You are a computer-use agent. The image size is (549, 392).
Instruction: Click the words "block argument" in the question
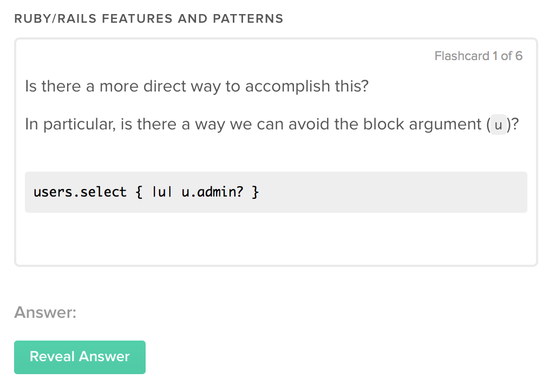point(422,125)
